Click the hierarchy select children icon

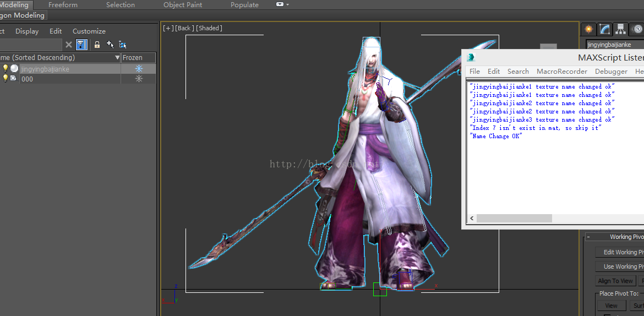click(122, 45)
